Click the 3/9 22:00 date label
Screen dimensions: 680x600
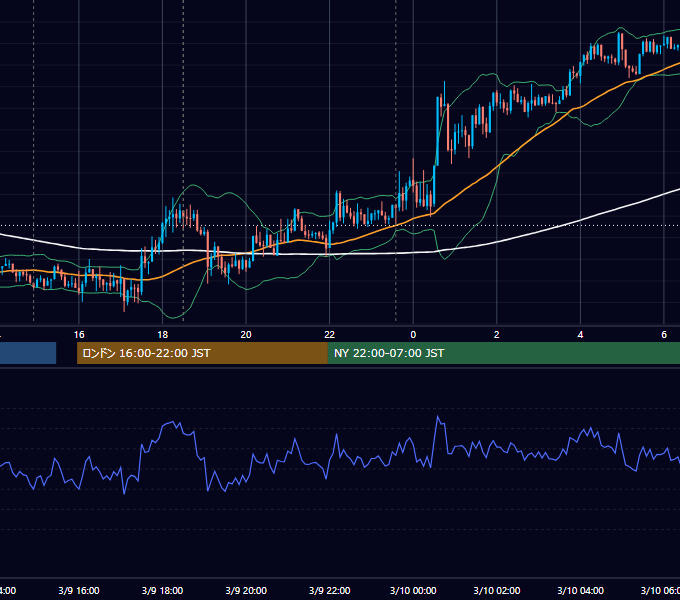[x=330, y=590]
